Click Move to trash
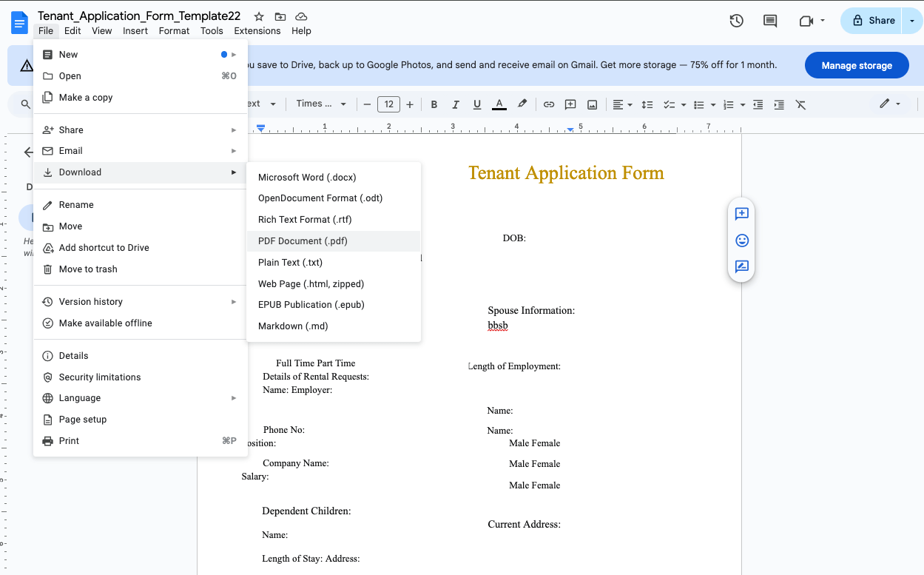 point(141,269)
